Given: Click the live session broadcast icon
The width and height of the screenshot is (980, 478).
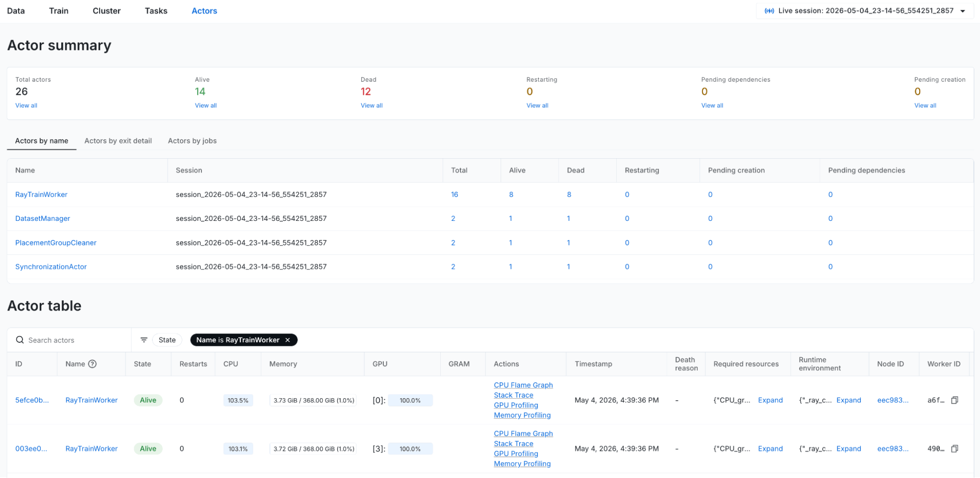Looking at the screenshot, I should (x=769, y=11).
